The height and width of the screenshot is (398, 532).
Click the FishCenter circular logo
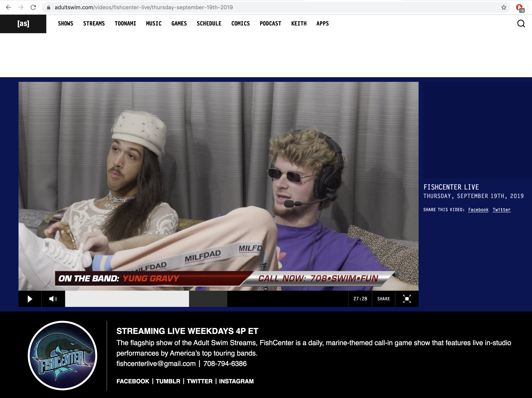coord(63,355)
